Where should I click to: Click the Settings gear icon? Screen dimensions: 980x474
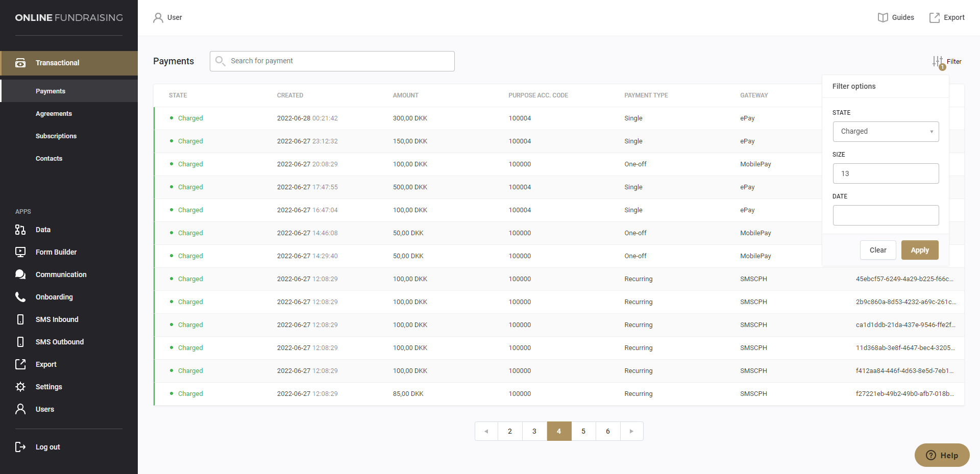20,387
